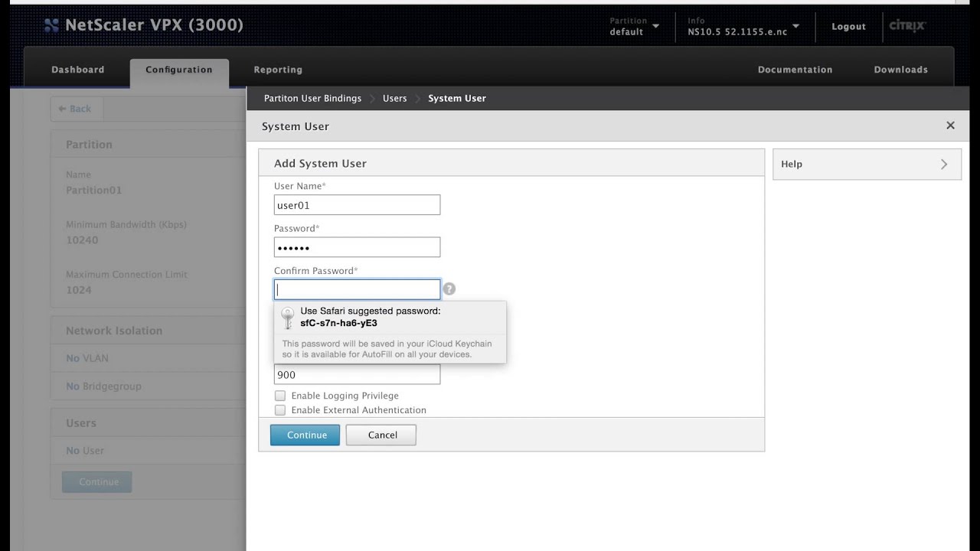The image size is (980, 551).
Task: Click the Logout link
Action: tap(848, 26)
